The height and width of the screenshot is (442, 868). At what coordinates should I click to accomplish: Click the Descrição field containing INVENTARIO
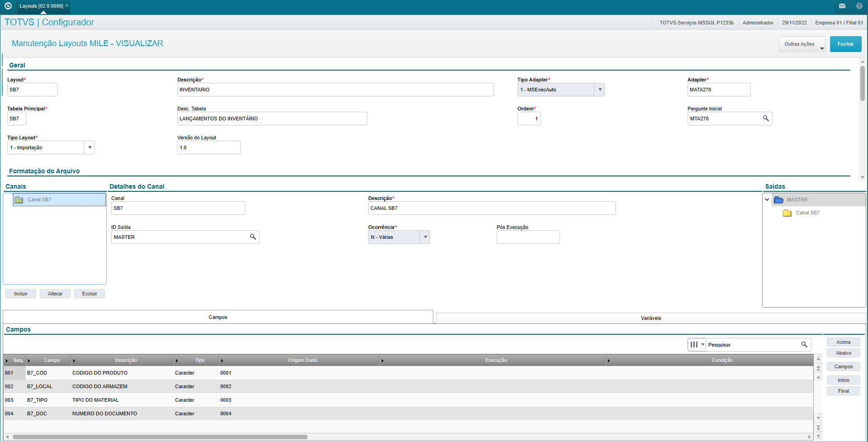(x=335, y=90)
